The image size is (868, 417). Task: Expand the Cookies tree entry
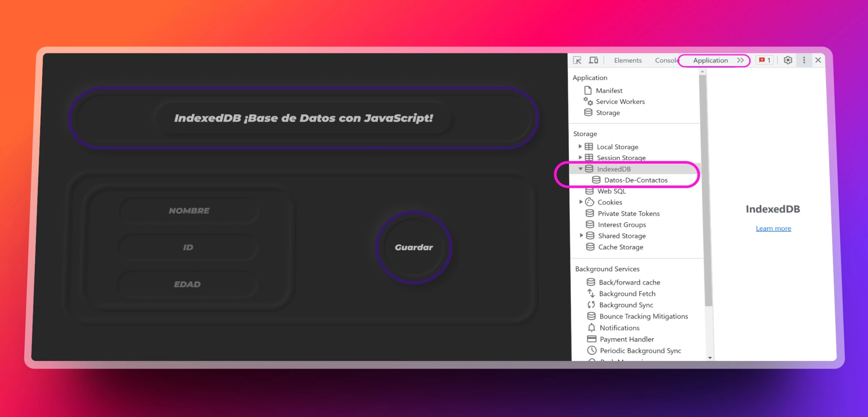click(582, 202)
